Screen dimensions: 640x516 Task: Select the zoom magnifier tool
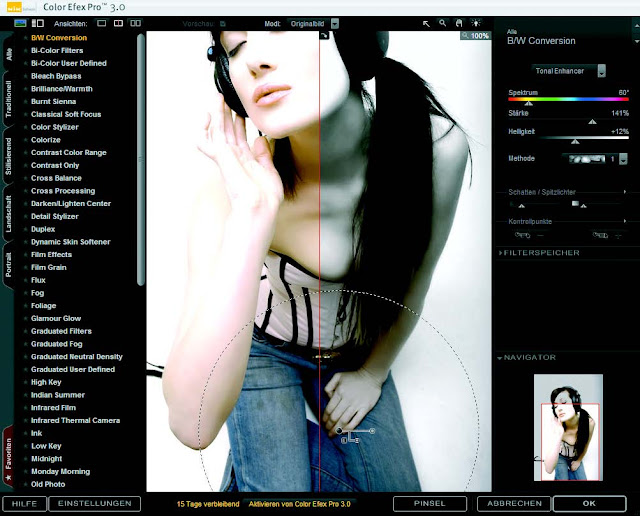tap(442, 23)
